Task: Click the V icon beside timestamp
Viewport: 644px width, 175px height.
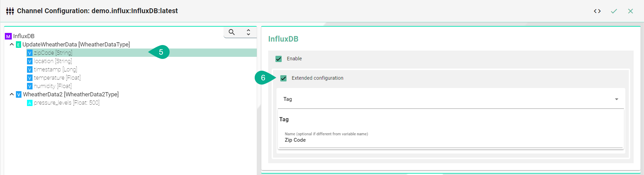Action: click(30, 70)
